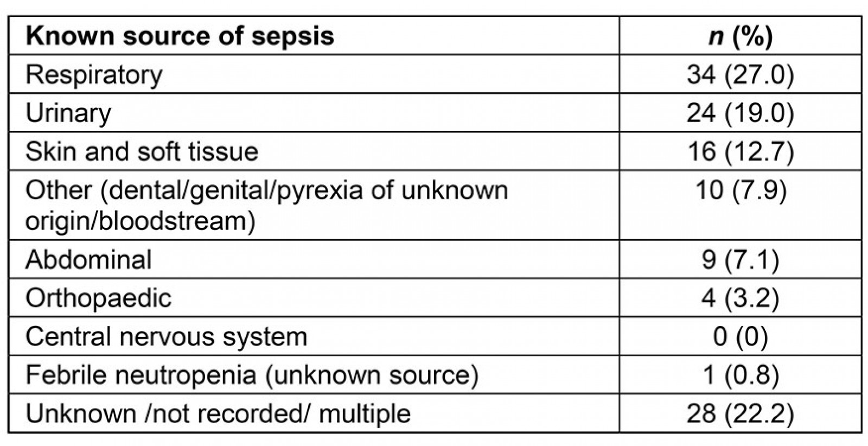Select the Abdominal row label
Image resolution: width=868 pixels, height=446 pixels.
(x=88, y=259)
